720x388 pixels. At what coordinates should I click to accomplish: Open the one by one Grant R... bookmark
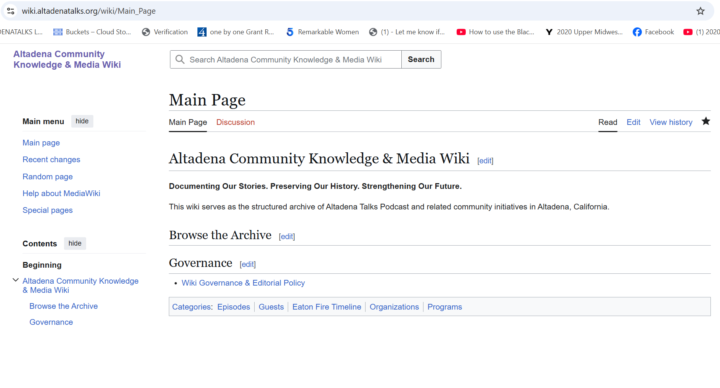[236, 32]
